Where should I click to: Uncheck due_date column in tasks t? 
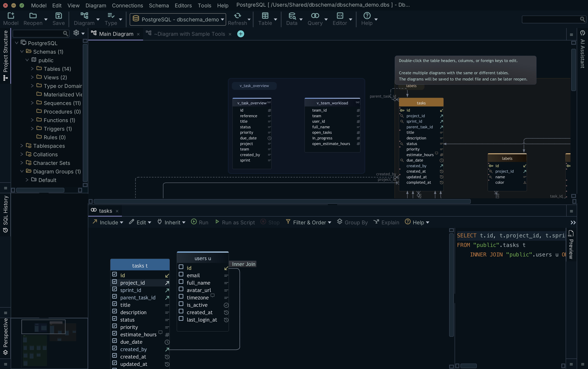[115, 341]
